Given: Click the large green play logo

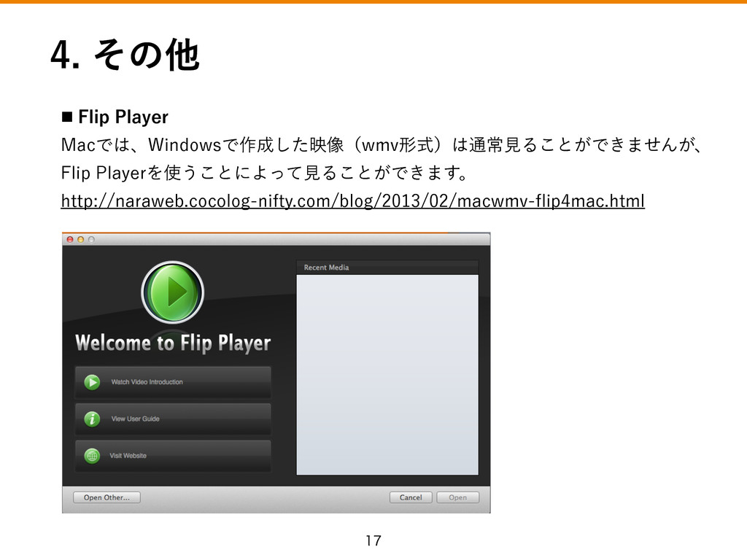Looking at the screenshot, I should coord(172,292).
